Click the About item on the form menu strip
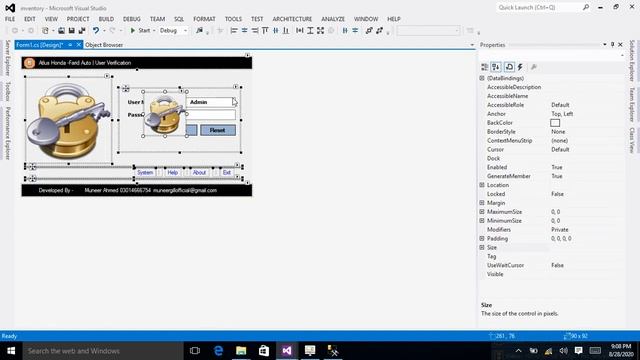The height and width of the screenshot is (360, 640). 199,173
